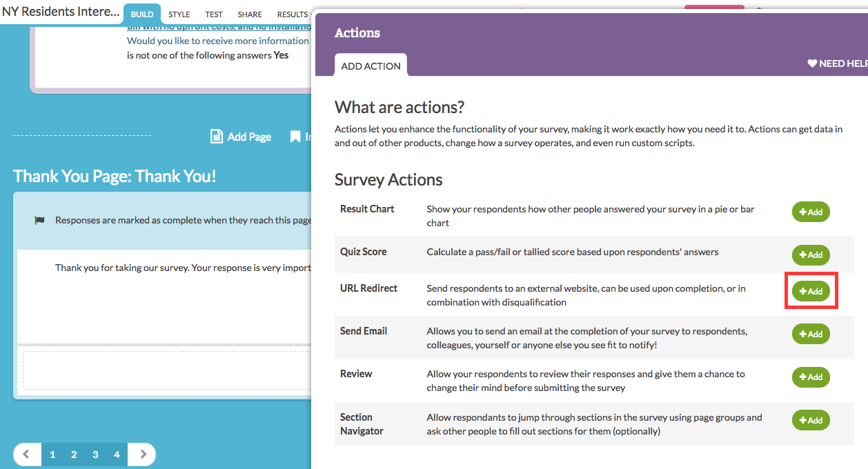The height and width of the screenshot is (469, 868).
Task: Add the Result Chart action
Action: click(811, 212)
